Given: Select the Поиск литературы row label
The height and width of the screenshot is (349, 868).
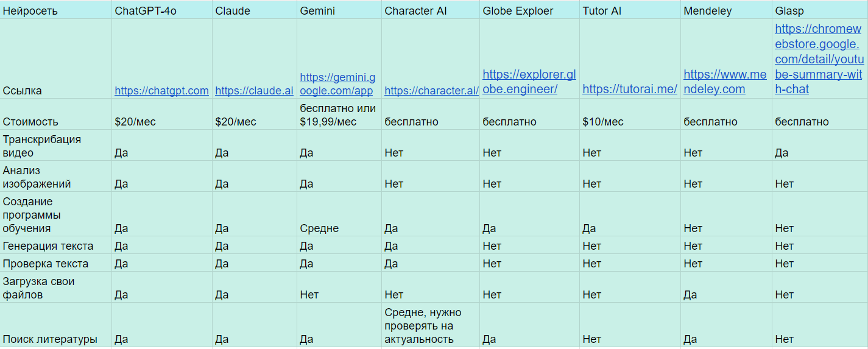Looking at the screenshot, I should tap(56, 325).
